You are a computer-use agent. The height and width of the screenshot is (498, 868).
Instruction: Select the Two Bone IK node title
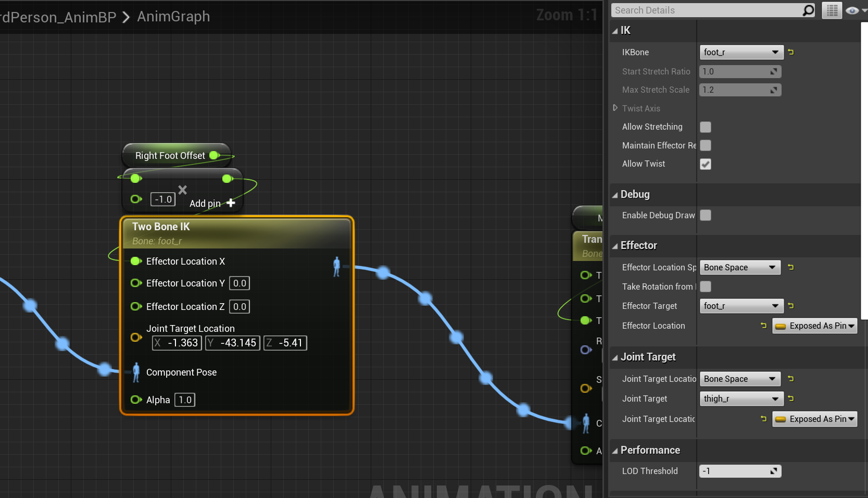(x=161, y=227)
